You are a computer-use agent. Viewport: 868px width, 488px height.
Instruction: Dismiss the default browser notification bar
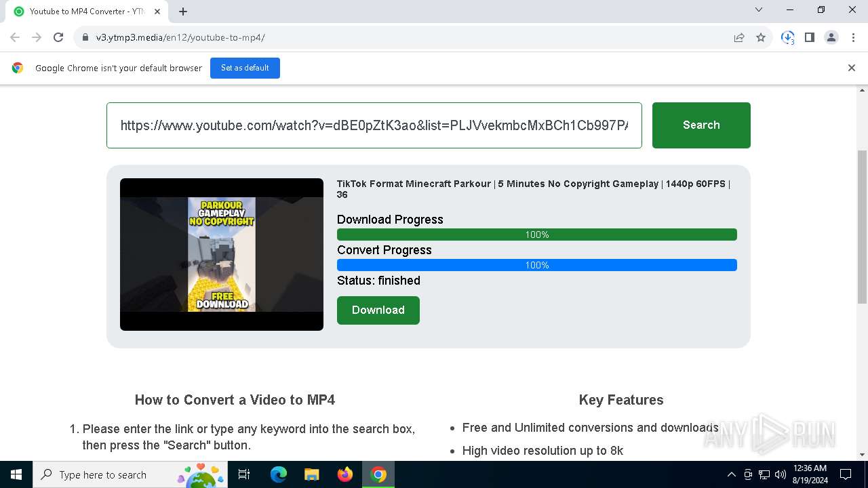tap(852, 68)
